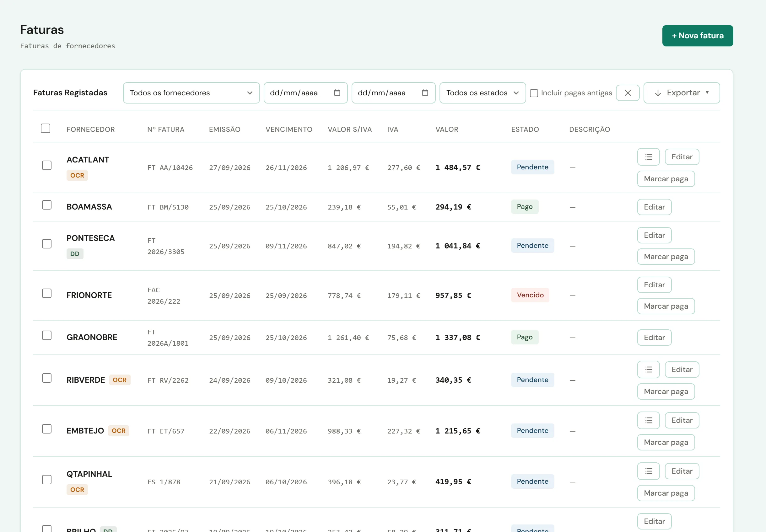Open line details icon for QTAPINHAL invoice
This screenshot has width=766, height=532.
[x=648, y=471]
